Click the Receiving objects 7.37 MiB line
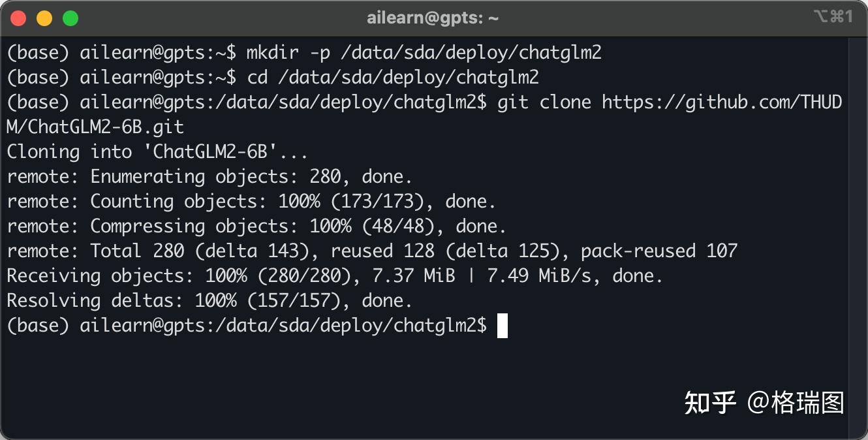The height and width of the screenshot is (440, 868). click(x=335, y=276)
